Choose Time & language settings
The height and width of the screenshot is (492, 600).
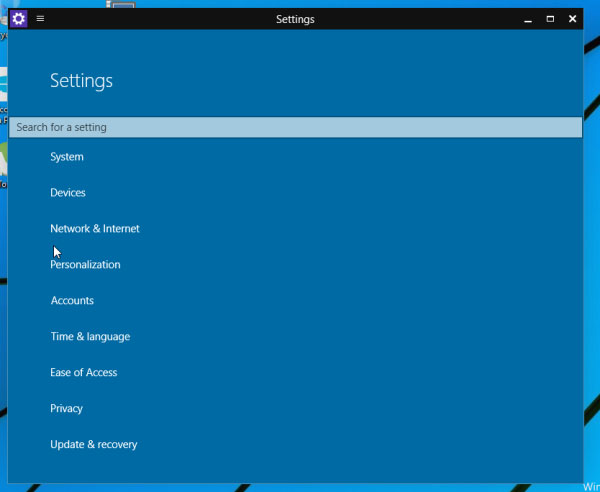click(90, 337)
